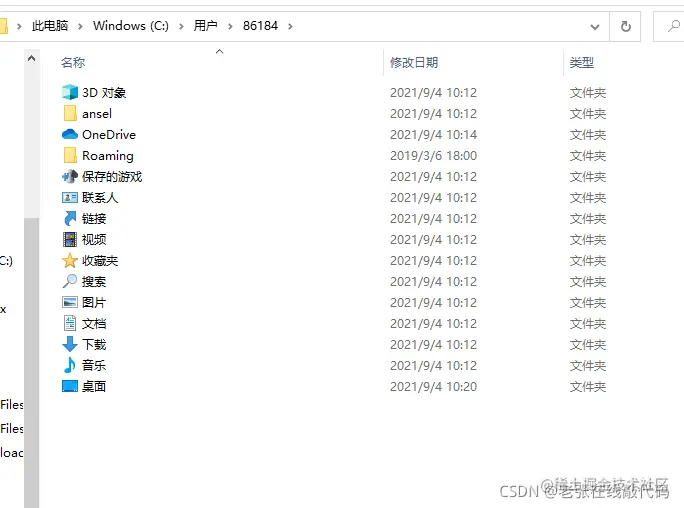Sort by 类型 column header
This screenshot has height=508, width=684.
[x=581, y=62]
